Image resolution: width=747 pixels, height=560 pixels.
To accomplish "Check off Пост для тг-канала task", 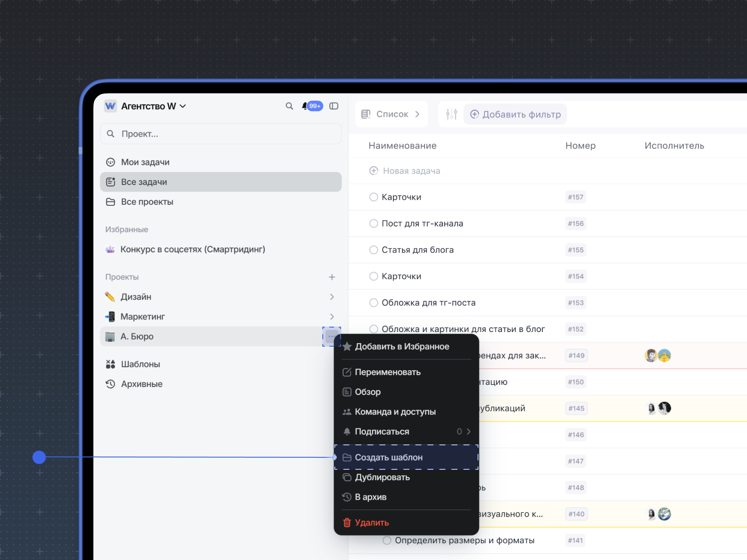I will coord(373,224).
